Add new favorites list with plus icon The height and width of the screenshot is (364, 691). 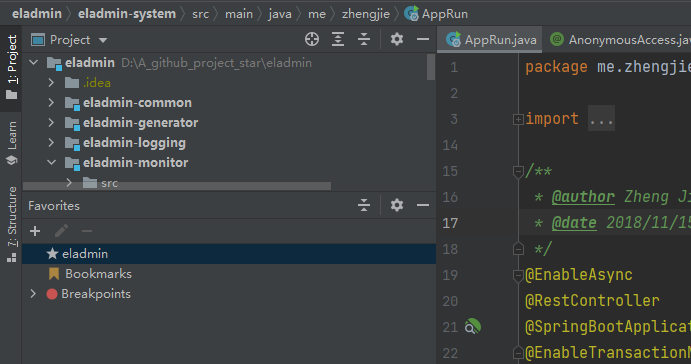pyautogui.click(x=35, y=231)
